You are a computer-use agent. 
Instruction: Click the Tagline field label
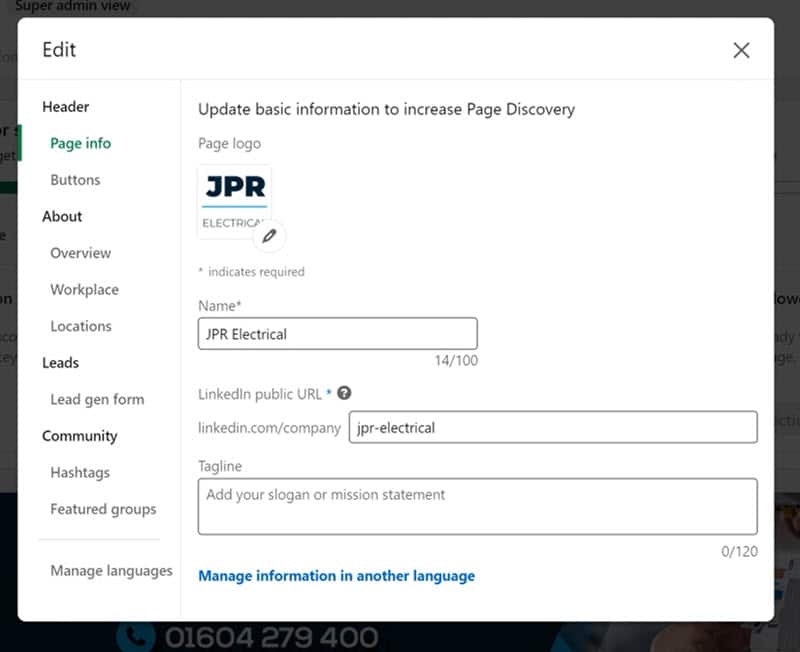pos(220,466)
